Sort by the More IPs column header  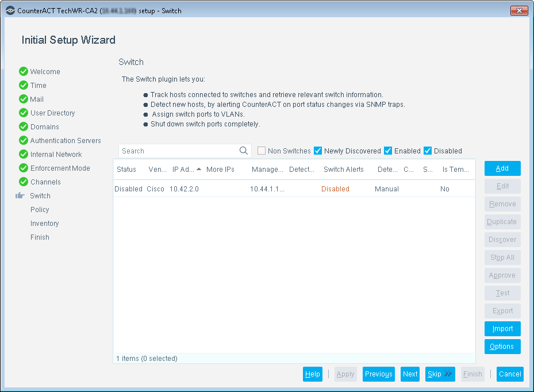[220, 169]
